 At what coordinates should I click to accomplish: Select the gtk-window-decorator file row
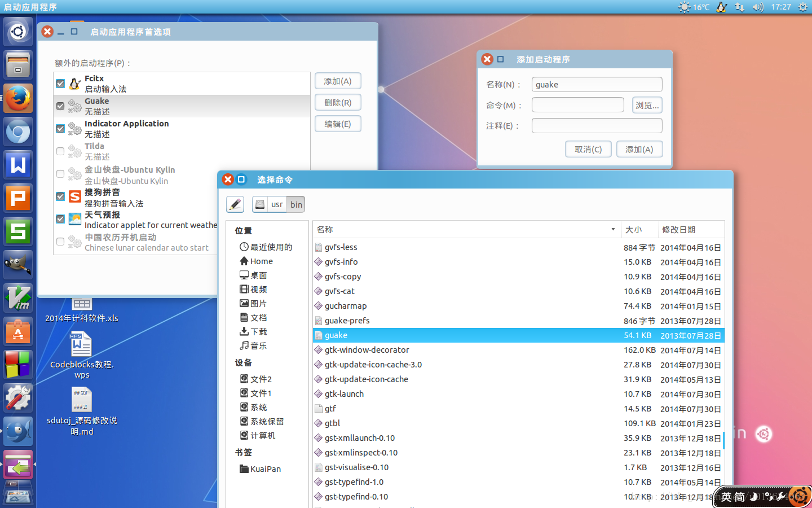[x=518, y=350]
